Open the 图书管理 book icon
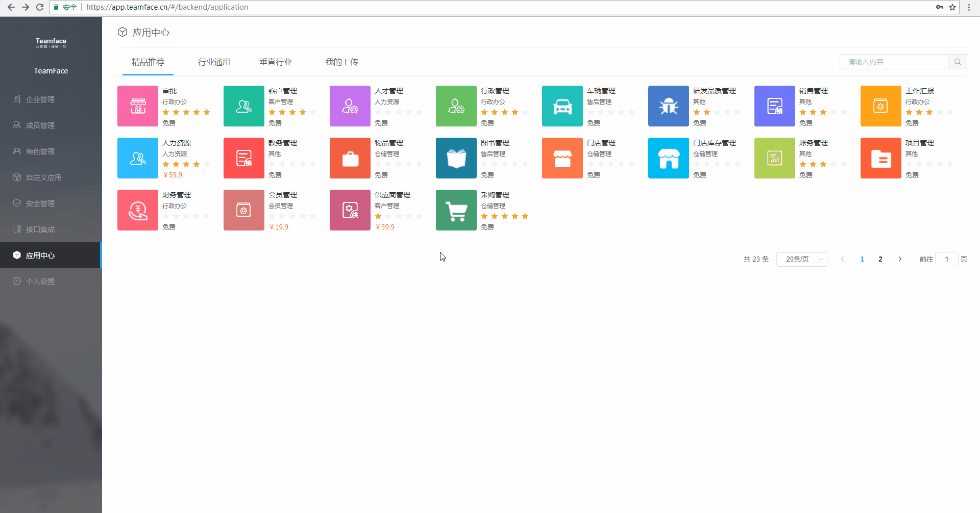980x513 pixels. pyautogui.click(x=456, y=158)
